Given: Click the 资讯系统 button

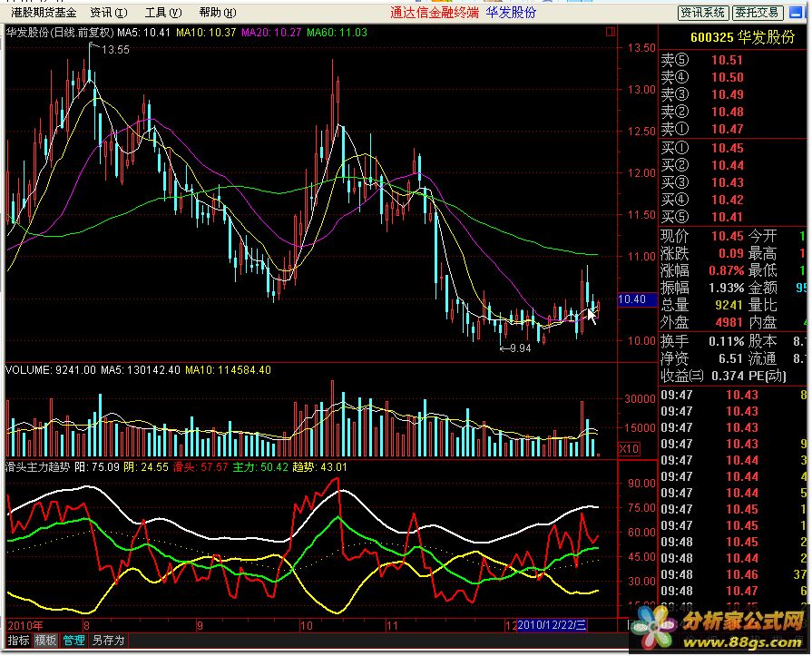Looking at the screenshot, I should (x=703, y=13).
